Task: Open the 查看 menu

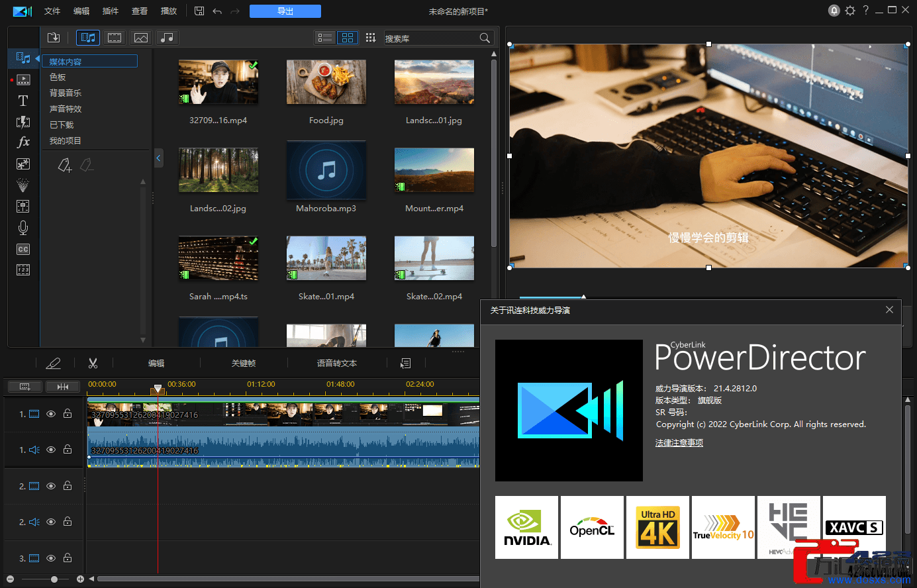Action: coord(140,11)
